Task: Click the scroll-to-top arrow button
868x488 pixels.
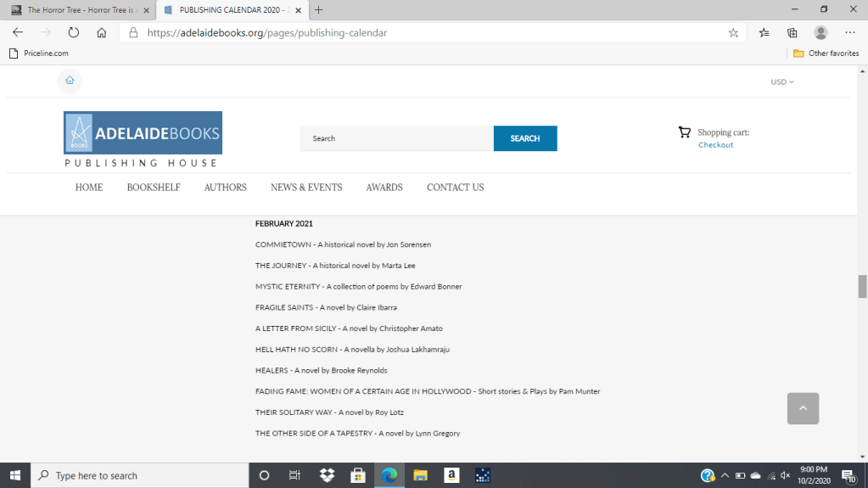Action: 803,408
